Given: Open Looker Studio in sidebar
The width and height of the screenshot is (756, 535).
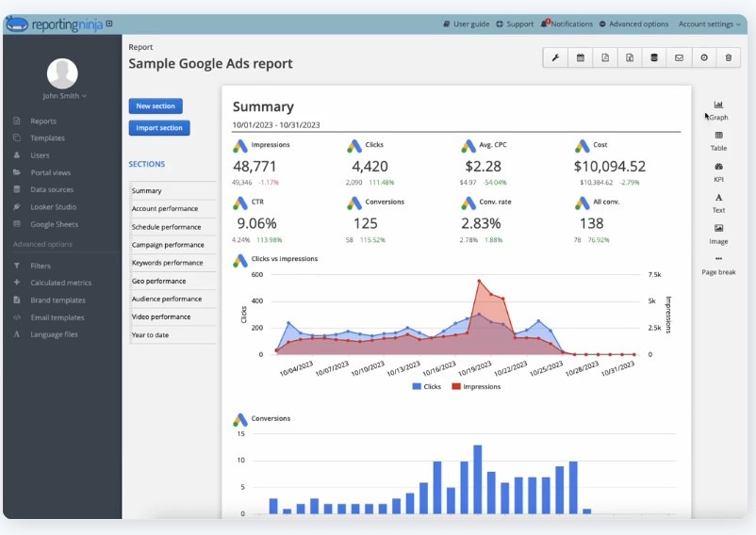Looking at the screenshot, I should (53, 206).
